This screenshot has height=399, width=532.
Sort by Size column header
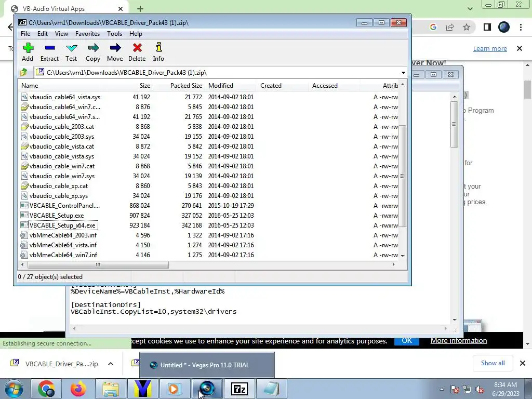pyautogui.click(x=127, y=86)
